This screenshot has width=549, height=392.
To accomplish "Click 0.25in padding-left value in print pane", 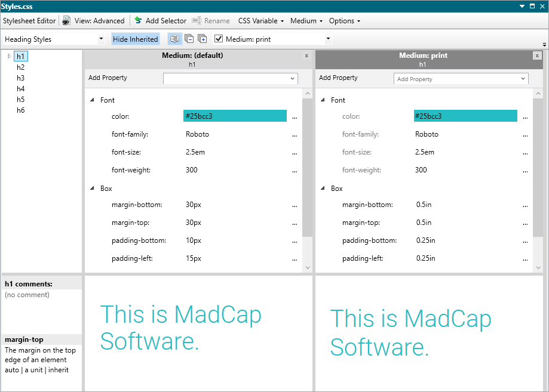I will coord(426,258).
